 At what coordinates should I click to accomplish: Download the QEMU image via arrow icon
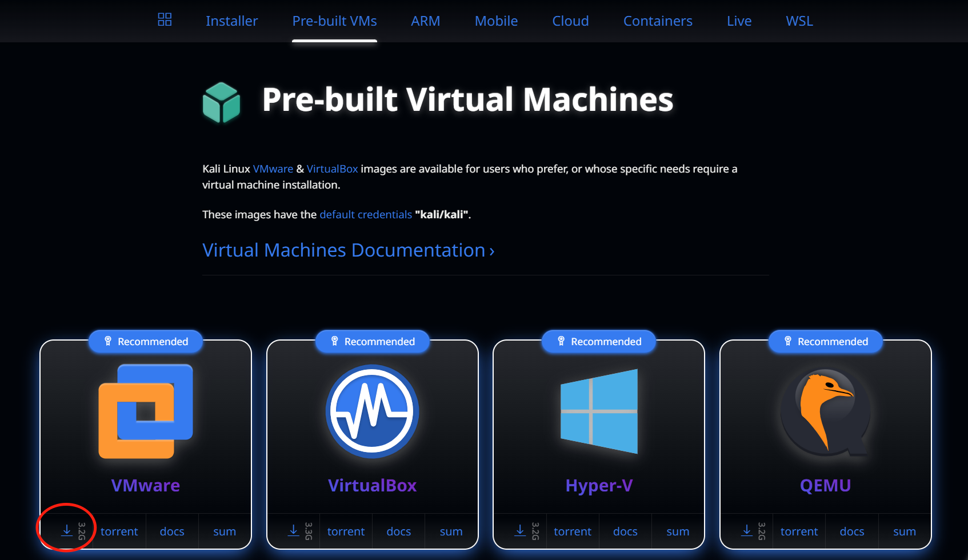click(747, 530)
